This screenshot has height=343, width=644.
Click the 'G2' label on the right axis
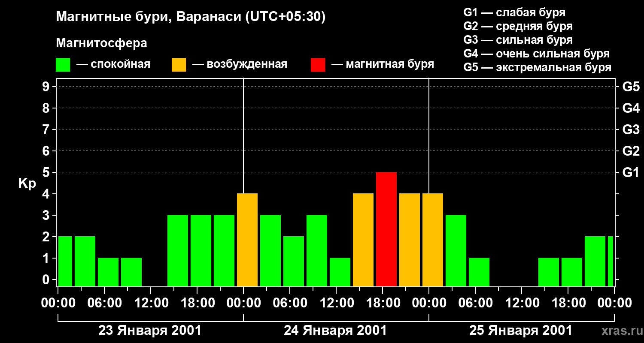point(631,151)
